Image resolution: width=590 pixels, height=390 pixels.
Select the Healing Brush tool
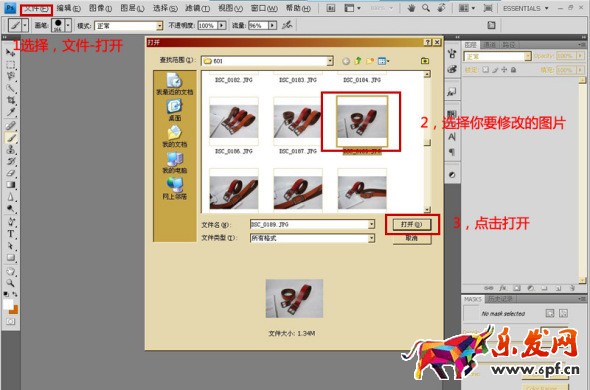coord(10,126)
